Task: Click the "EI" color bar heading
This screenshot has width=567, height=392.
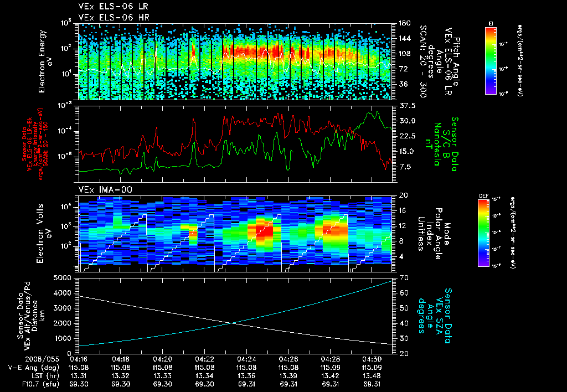Action: click(491, 23)
